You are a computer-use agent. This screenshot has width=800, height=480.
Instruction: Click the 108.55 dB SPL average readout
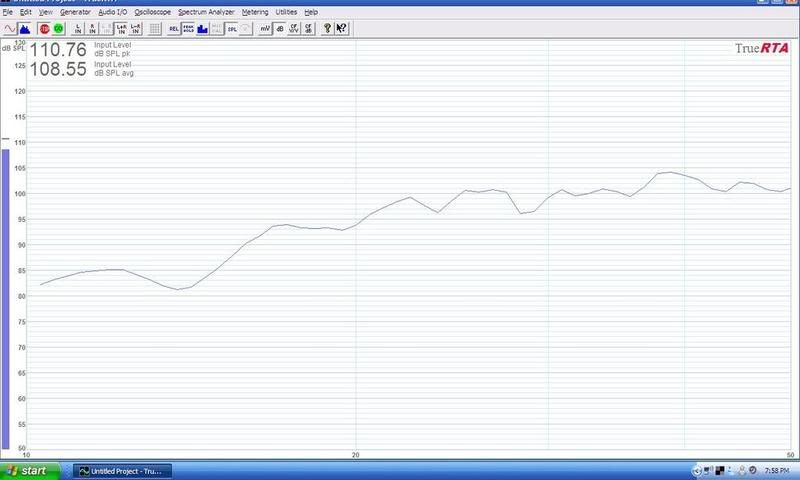(x=58, y=69)
